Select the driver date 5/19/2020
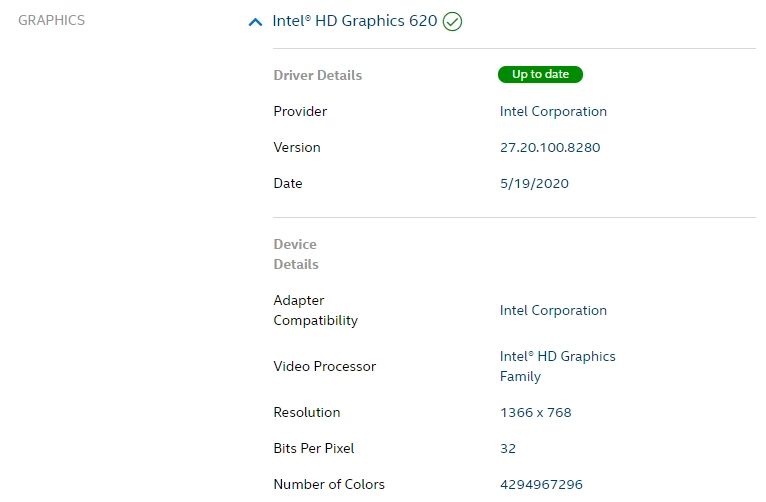The height and width of the screenshot is (502, 766). click(534, 184)
